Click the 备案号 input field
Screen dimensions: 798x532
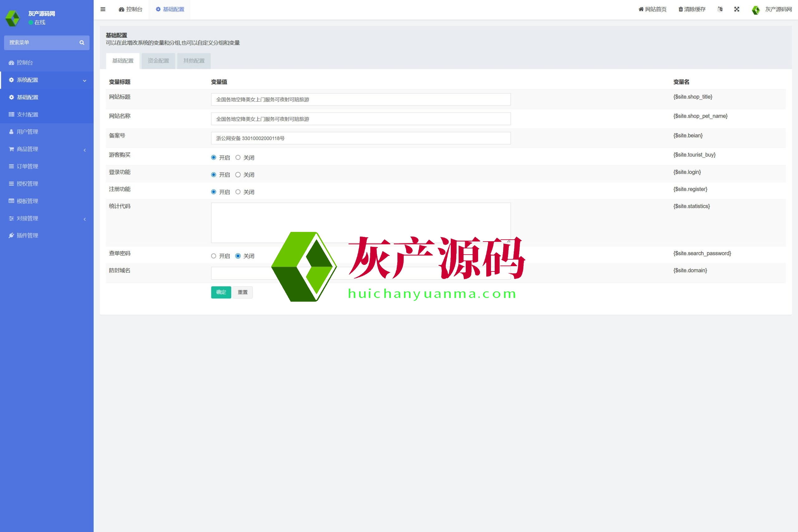tap(360, 138)
